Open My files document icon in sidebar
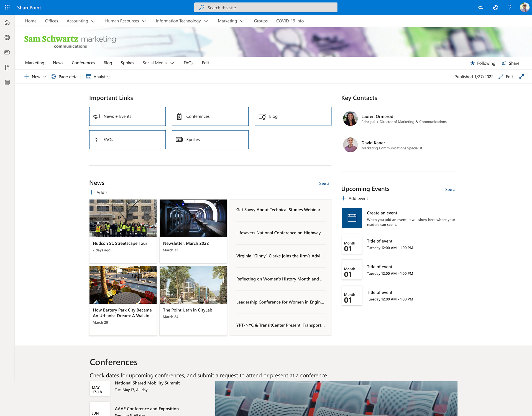The height and width of the screenshot is (416, 532). (x=7, y=67)
